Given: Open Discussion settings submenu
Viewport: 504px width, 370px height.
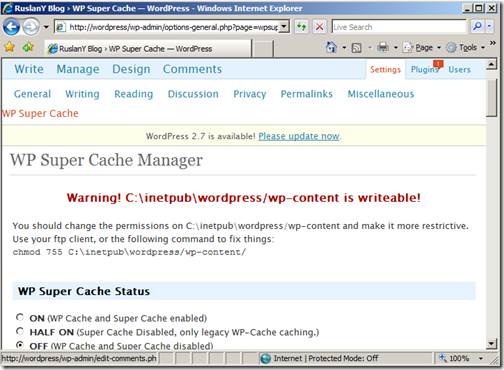Looking at the screenshot, I should (193, 94).
